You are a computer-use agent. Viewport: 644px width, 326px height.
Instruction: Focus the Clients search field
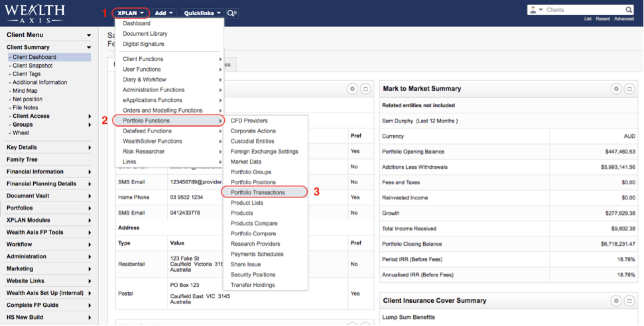click(x=585, y=10)
